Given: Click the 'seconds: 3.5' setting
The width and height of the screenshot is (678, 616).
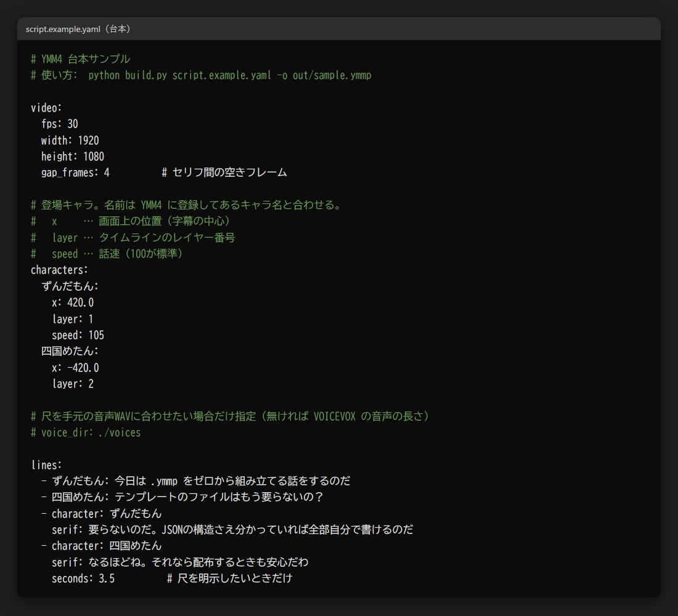Looking at the screenshot, I should [x=83, y=578].
